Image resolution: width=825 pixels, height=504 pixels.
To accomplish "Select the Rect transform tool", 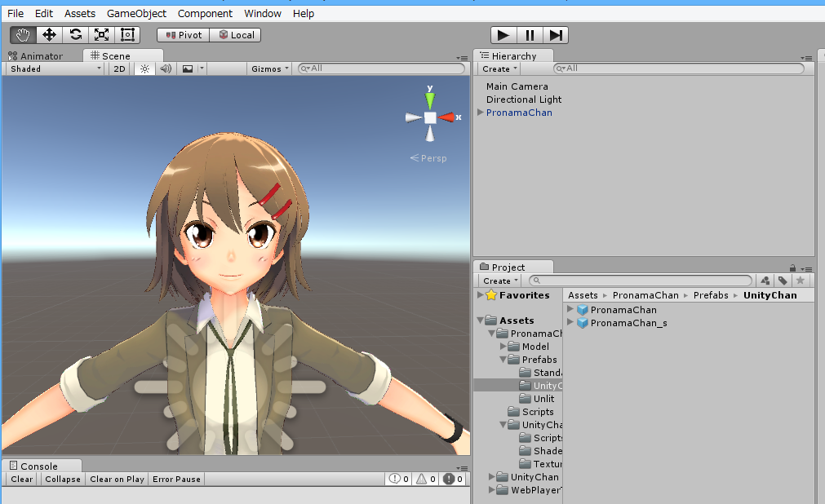I will 127,35.
